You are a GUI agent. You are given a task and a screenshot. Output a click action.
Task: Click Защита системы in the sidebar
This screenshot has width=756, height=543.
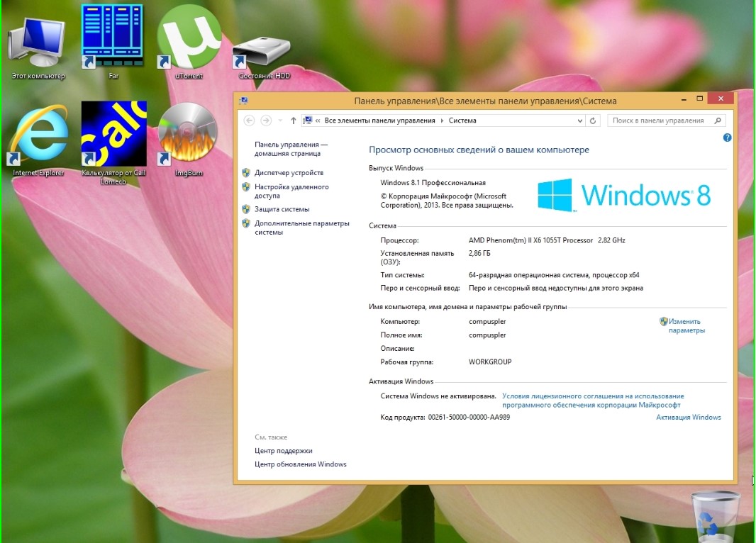click(x=282, y=209)
